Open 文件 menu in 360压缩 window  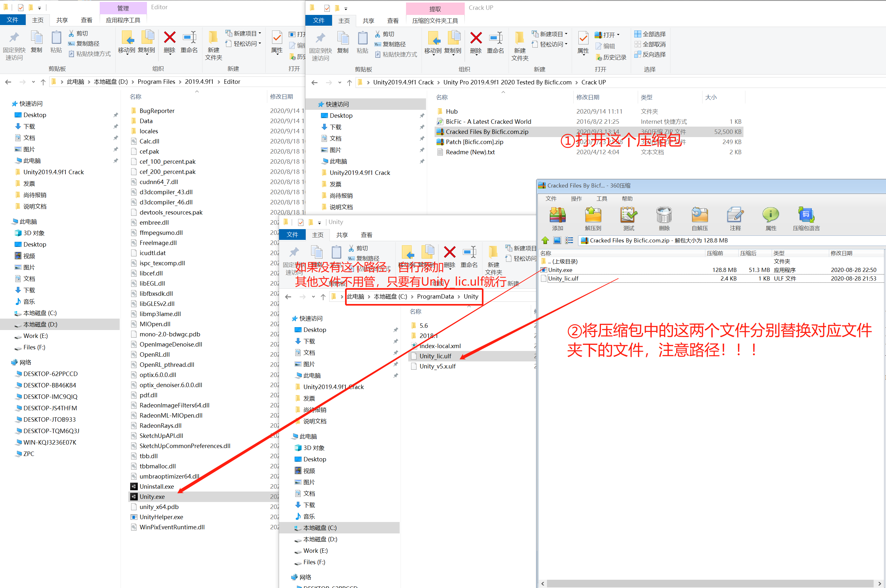551,199
